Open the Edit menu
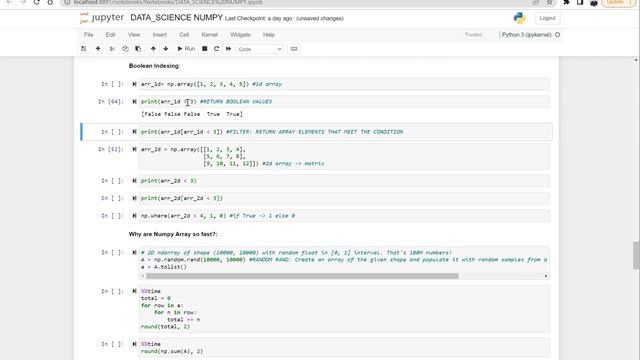 pyautogui.click(x=111, y=35)
